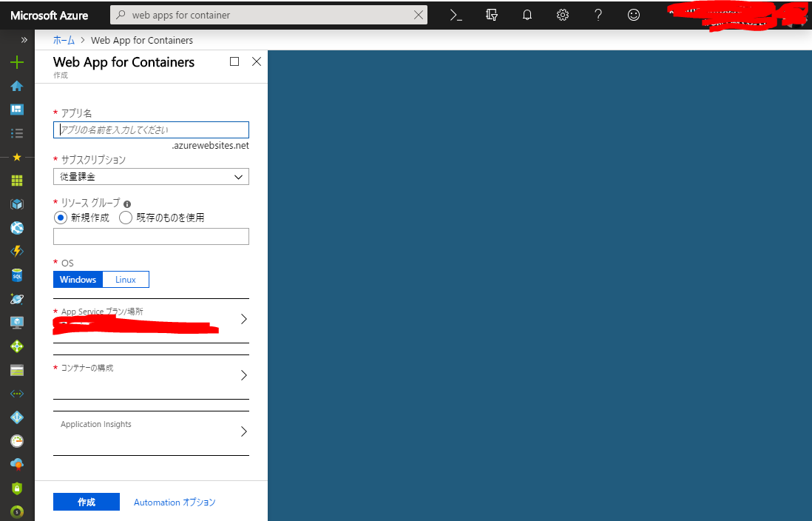Image resolution: width=812 pixels, height=521 pixels.
Task: Open portal settings gear
Action: pyautogui.click(x=563, y=15)
